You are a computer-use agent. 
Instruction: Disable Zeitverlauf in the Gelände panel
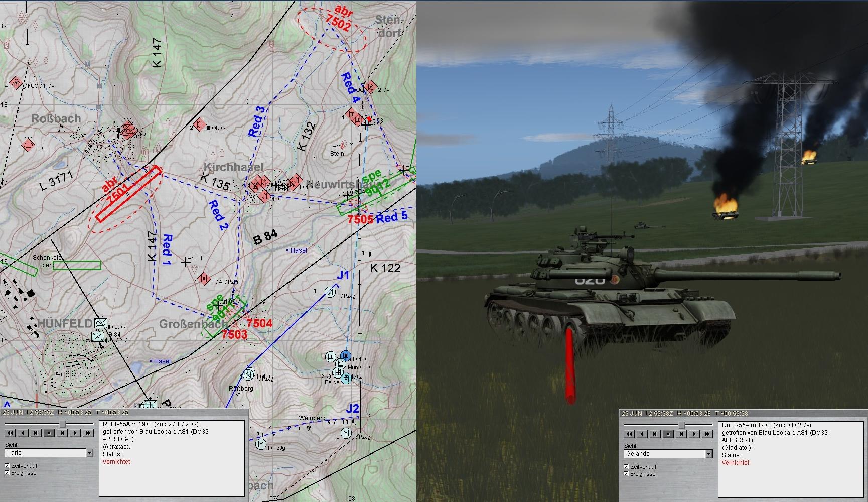pyautogui.click(x=626, y=467)
